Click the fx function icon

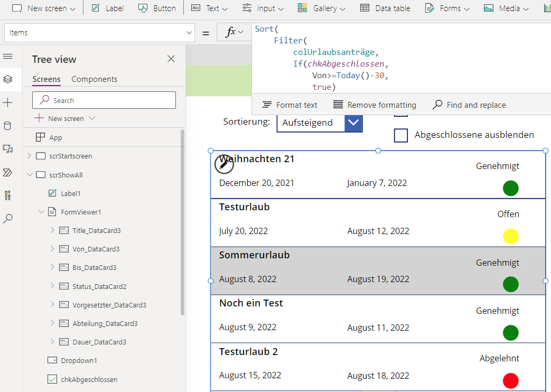(230, 32)
